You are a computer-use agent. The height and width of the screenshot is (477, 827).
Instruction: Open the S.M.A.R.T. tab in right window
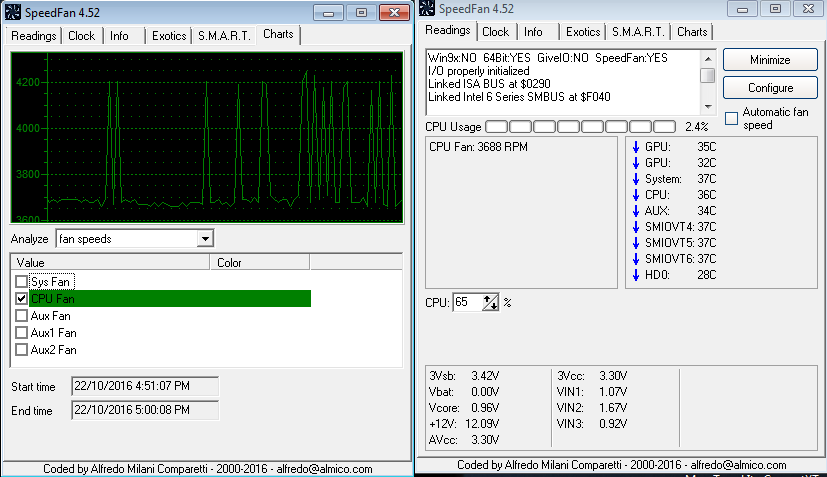[x=638, y=32]
